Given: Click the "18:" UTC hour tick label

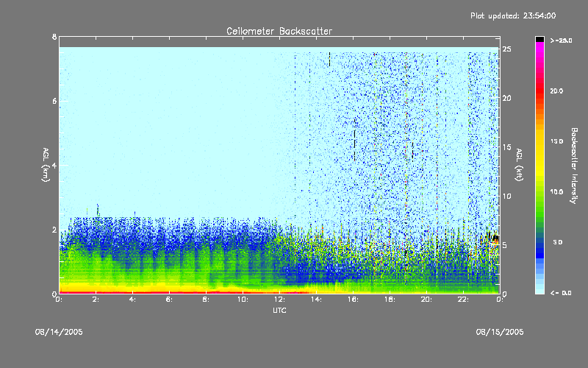Looking at the screenshot, I should pyautogui.click(x=390, y=300).
